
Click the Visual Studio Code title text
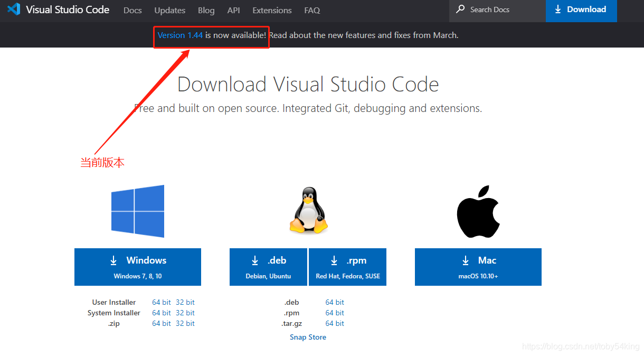[x=68, y=10]
